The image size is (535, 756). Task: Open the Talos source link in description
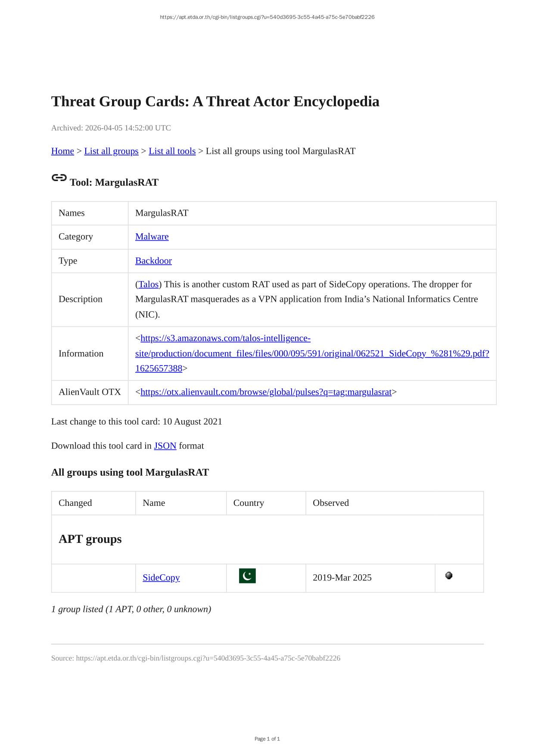coord(149,285)
